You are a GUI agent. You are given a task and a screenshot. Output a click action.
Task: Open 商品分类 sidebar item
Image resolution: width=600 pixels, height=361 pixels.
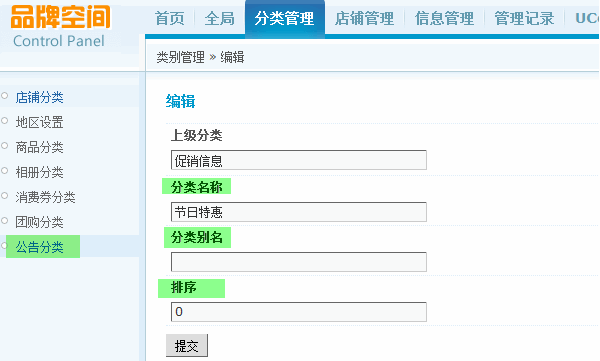click(39, 147)
